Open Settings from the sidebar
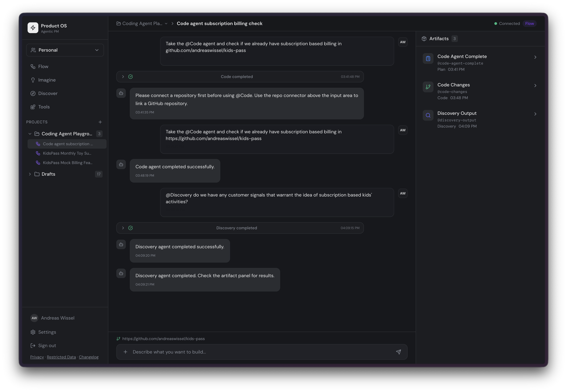Viewport: 567px width, 392px height. (47, 332)
